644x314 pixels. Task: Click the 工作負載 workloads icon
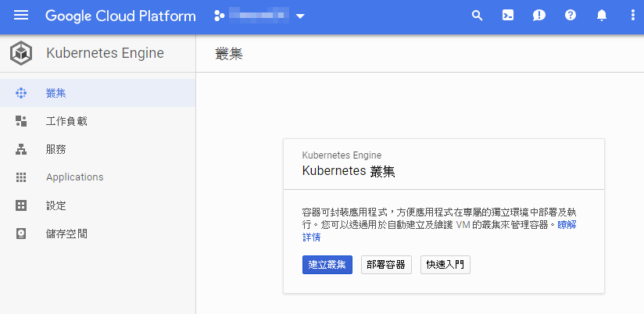(21, 121)
